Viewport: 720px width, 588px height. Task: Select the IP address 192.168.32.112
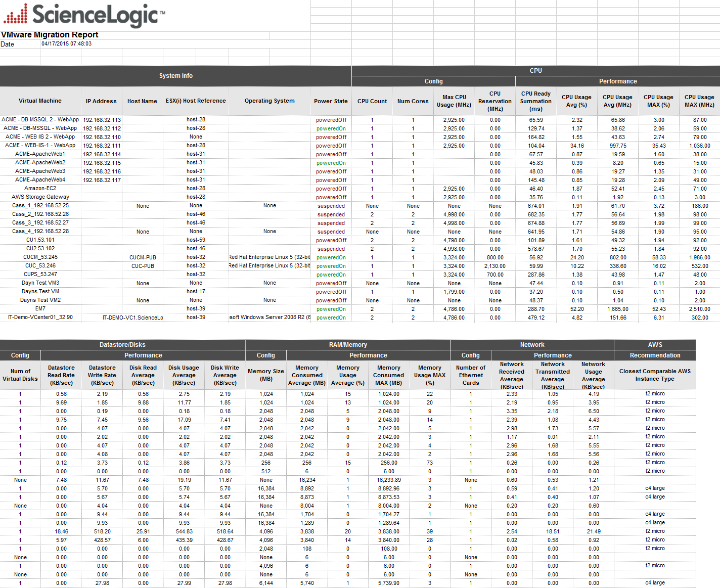click(102, 128)
